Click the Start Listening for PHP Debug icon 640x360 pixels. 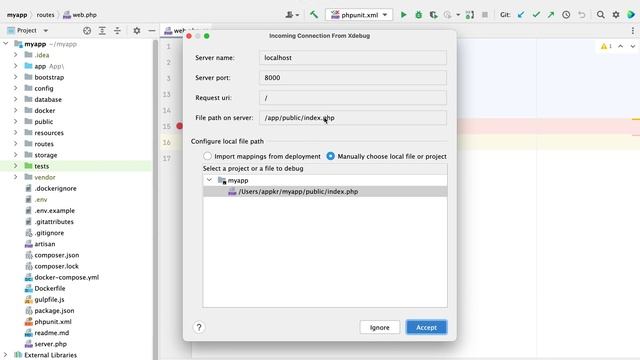pos(469,15)
